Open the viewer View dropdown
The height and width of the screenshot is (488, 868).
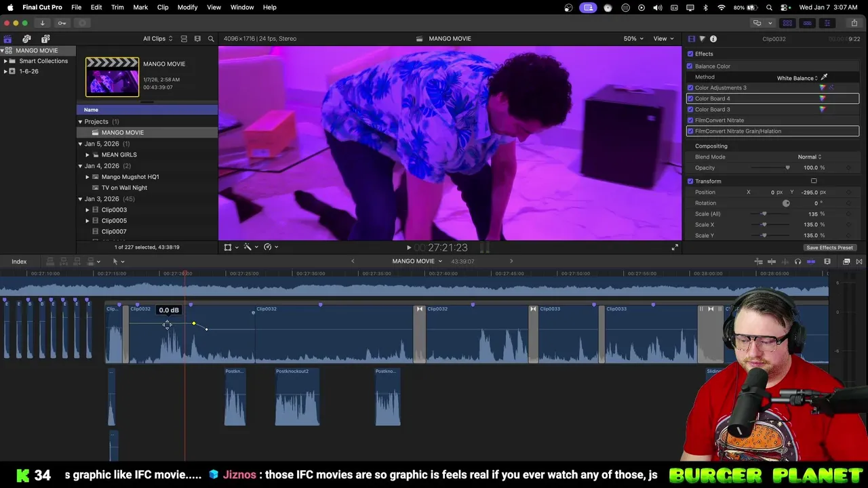pyautogui.click(x=663, y=39)
